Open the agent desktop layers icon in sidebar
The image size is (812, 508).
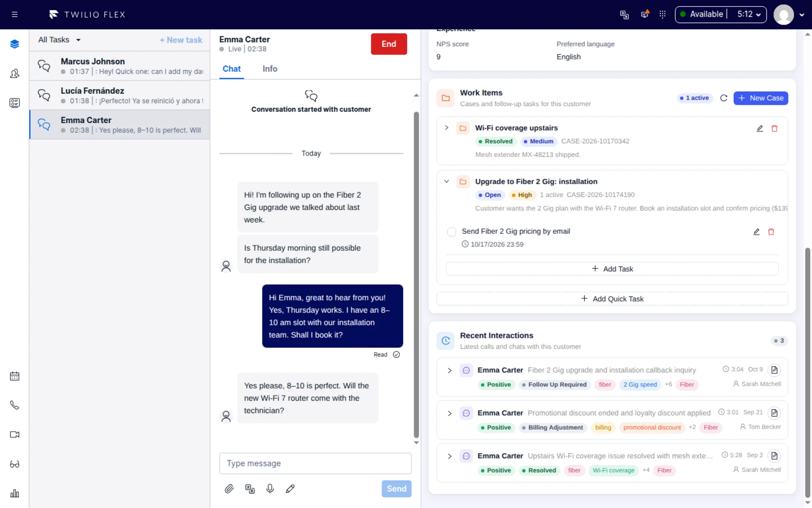click(x=15, y=44)
